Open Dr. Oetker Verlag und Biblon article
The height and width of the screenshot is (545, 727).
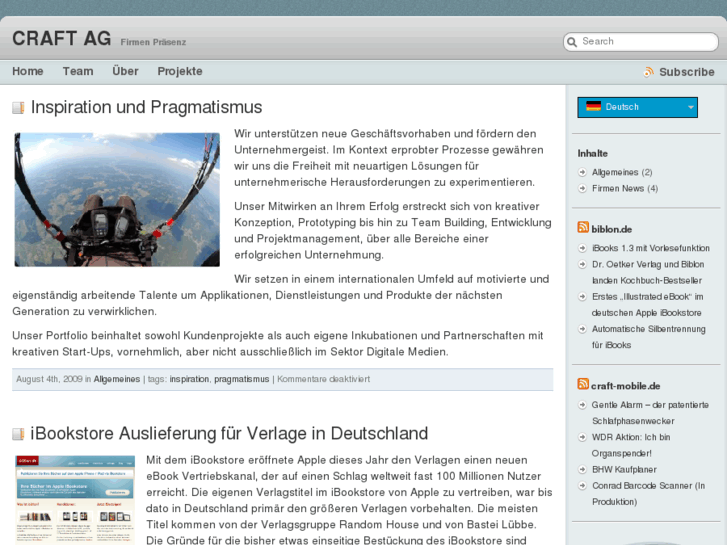(x=648, y=272)
